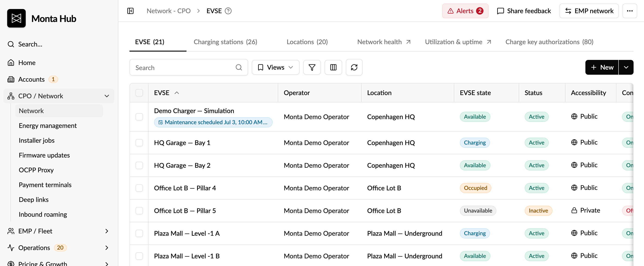Expand Pricing & Growth section
This screenshot has width=644, height=266.
[107, 263]
